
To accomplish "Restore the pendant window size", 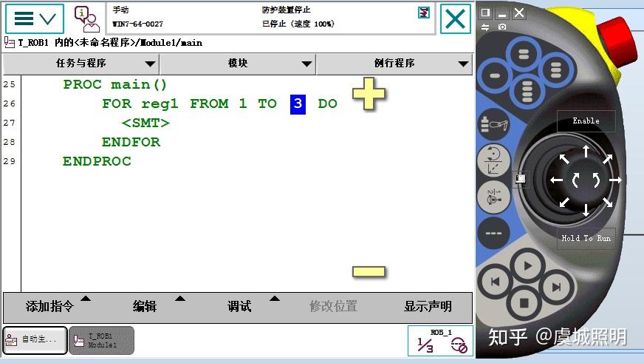I will (485, 13).
